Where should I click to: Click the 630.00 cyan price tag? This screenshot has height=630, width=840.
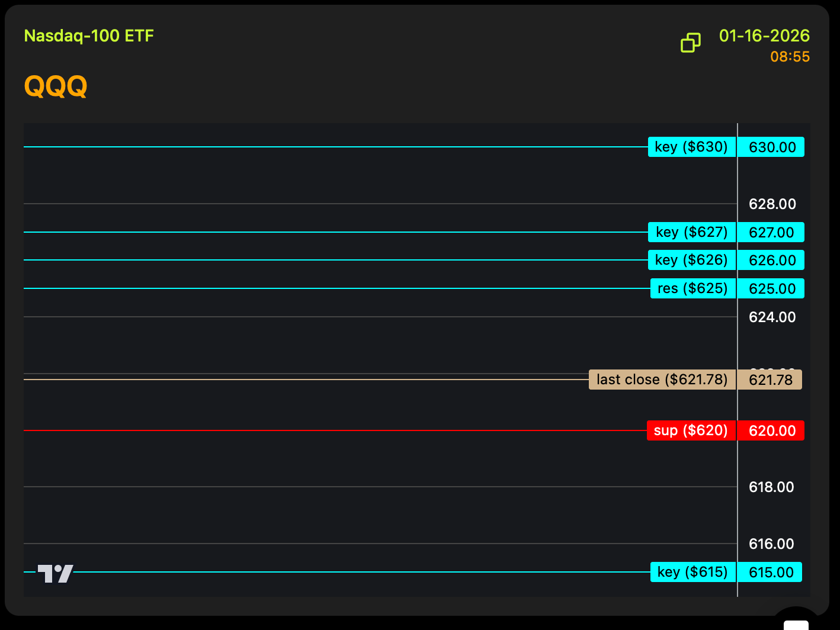[772, 147]
